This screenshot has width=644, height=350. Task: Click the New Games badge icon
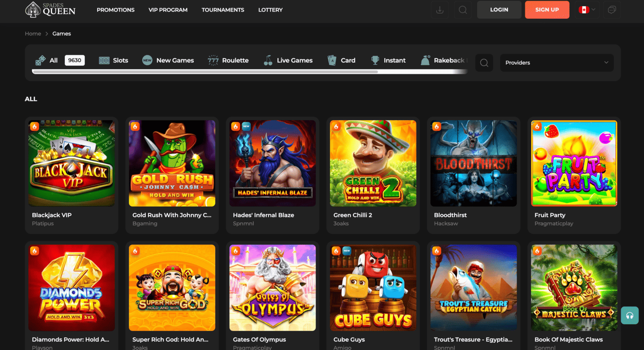tap(147, 60)
